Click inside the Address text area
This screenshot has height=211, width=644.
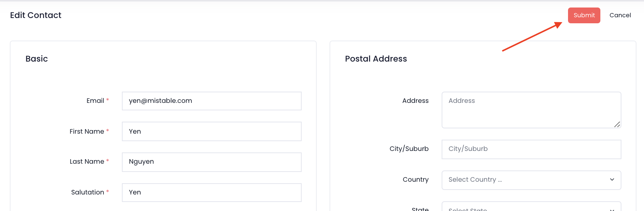[531, 110]
